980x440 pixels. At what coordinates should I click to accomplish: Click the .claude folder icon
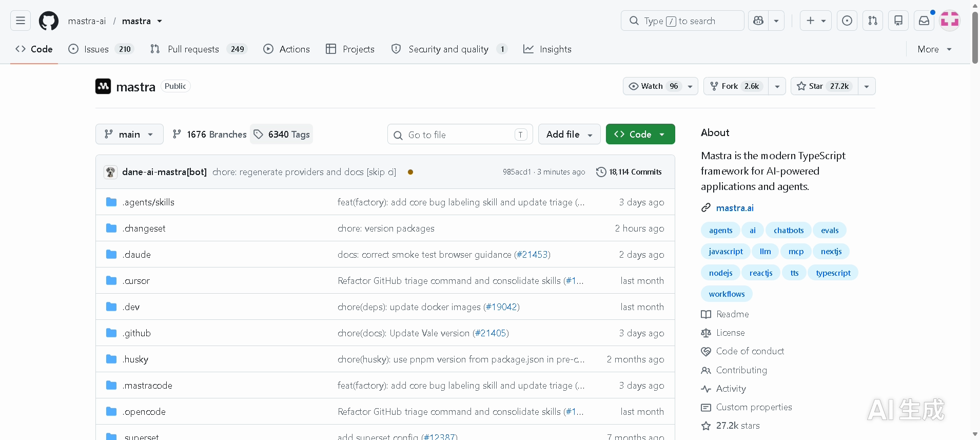pyautogui.click(x=111, y=255)
